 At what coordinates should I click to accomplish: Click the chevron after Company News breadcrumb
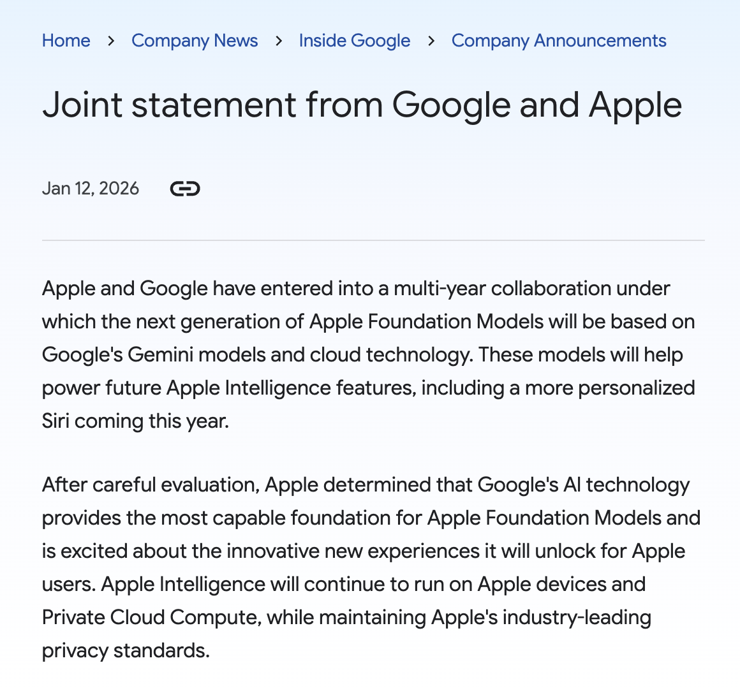278,41
